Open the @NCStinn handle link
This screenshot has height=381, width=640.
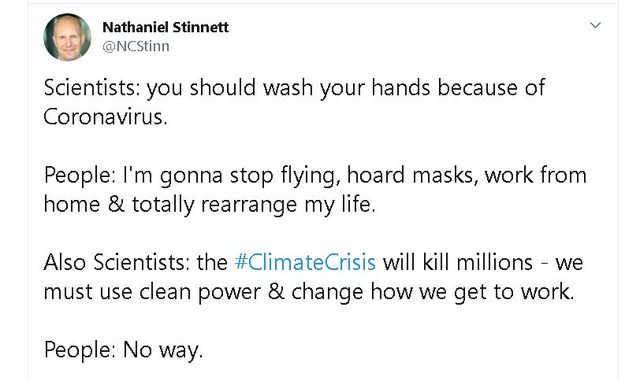(136, 47)
